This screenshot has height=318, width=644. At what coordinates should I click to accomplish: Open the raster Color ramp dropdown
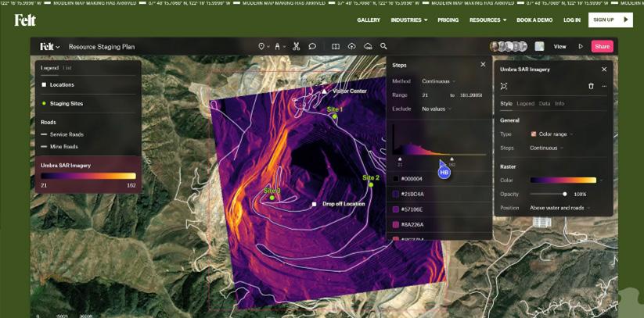click(x=566, y=180)
